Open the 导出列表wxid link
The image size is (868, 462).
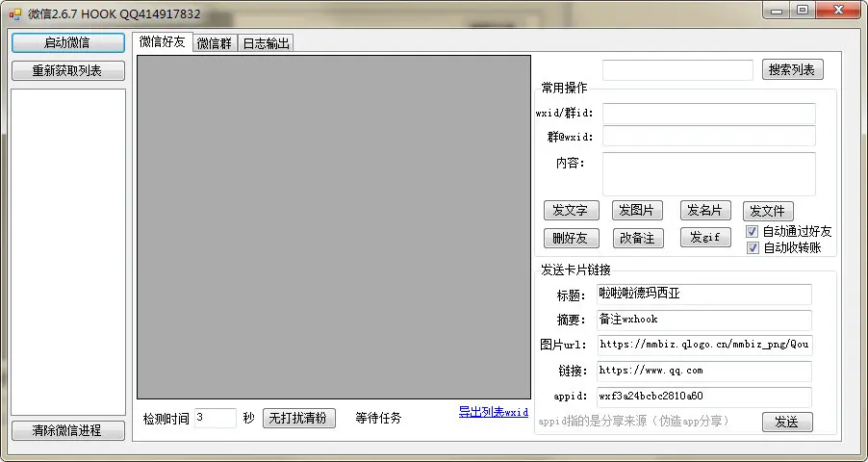click(493, 413)
